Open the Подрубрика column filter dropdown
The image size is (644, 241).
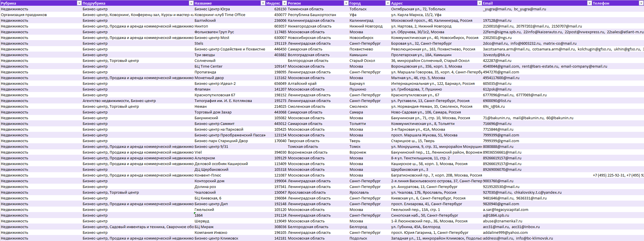point(191,3)
